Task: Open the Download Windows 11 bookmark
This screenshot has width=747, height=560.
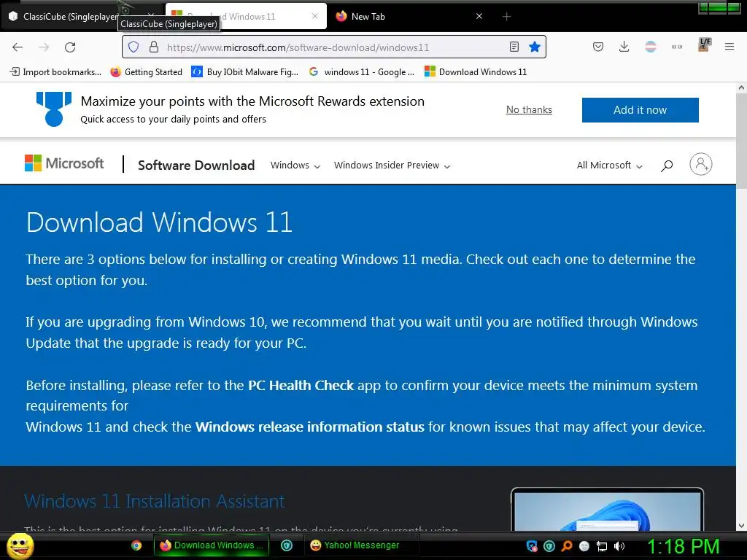Action: (476, 72)
